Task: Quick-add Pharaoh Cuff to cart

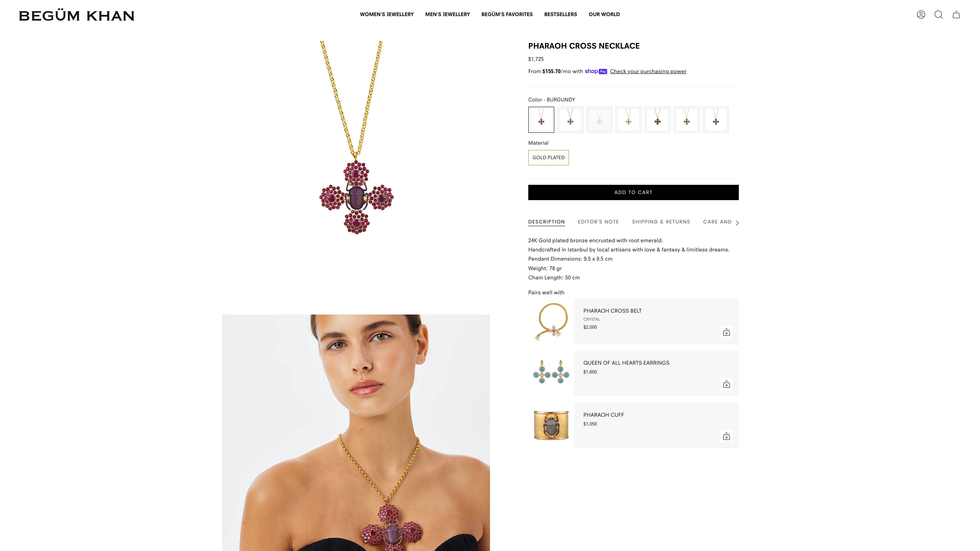Action: (726, 436)
